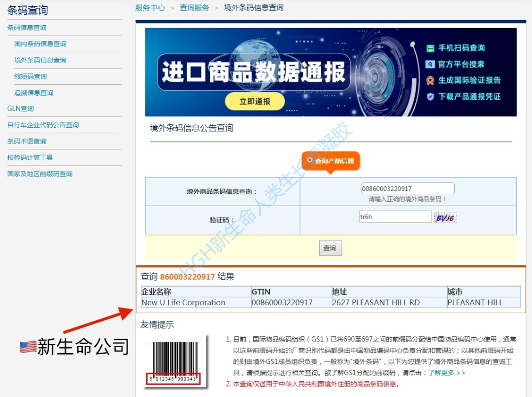
Task: Open 追溯信息查询 sidebar link
Action: click(33, 93)
